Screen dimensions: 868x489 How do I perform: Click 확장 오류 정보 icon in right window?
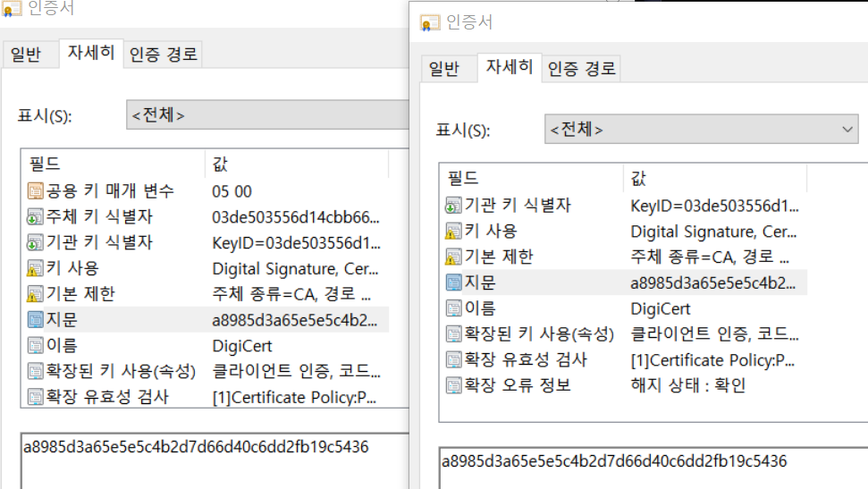[453, 385]
